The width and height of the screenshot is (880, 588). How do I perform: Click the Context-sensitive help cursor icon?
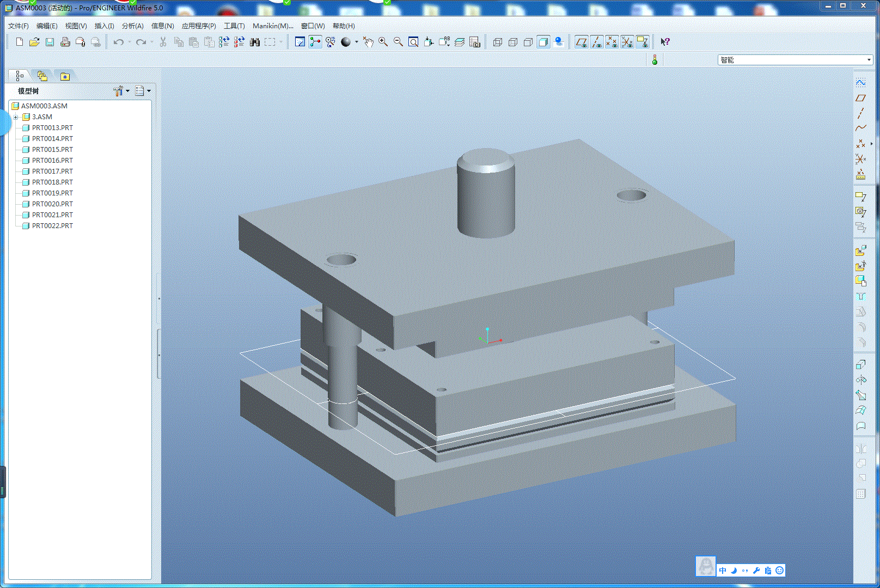(x=665, y=42)
